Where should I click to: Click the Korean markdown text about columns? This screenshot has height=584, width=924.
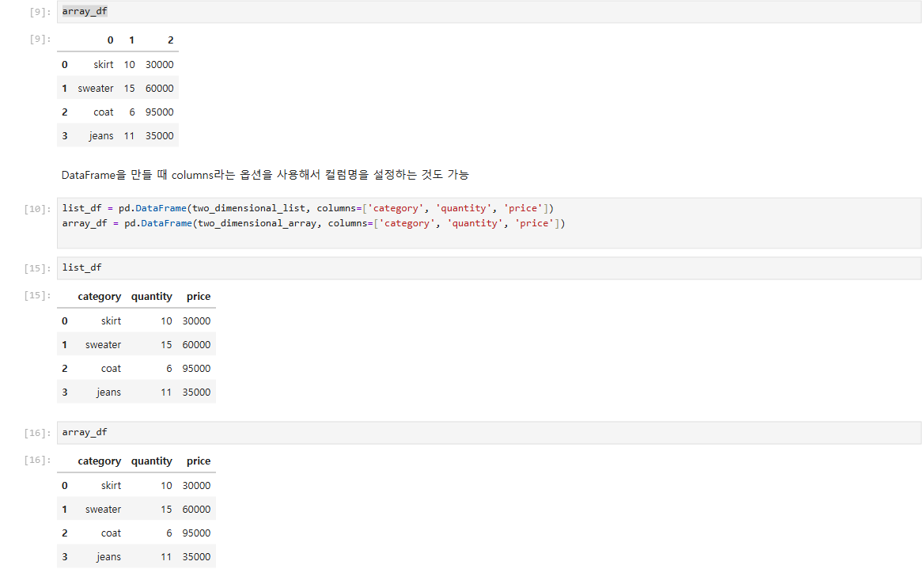tap(265, 174)
